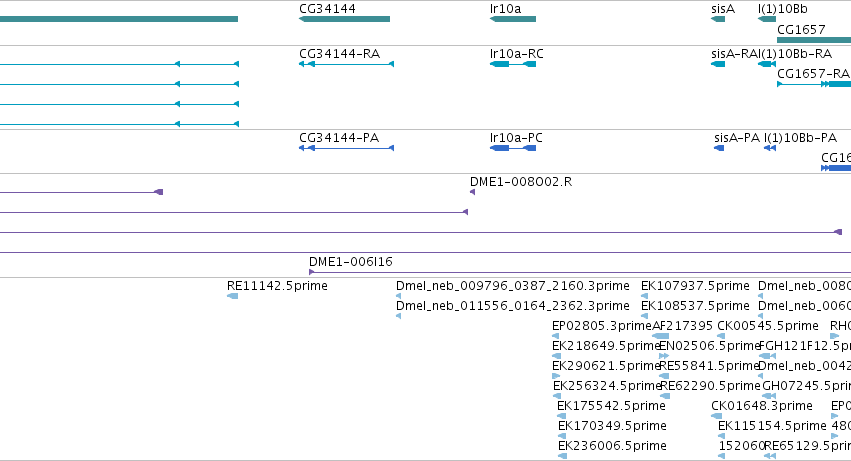851x461 pixels.
Task: Click the EP02805.3prime EST label
Action: [601, 326]
